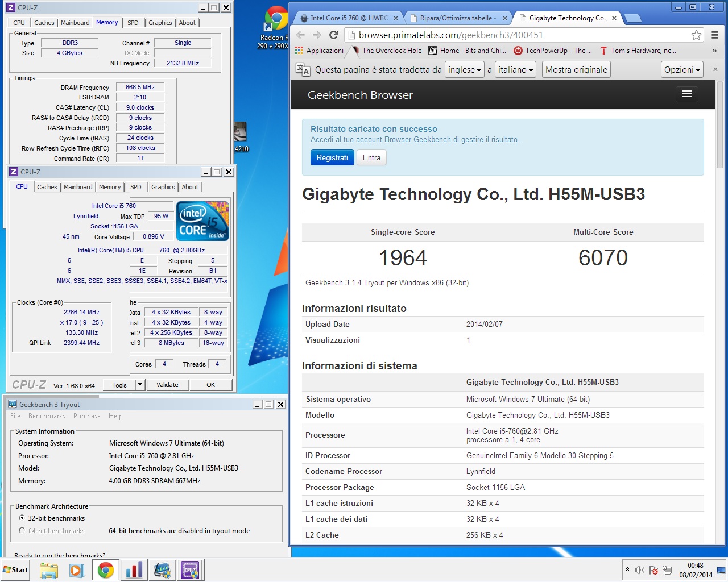Open Caches tab in front CPU-Z window

[47, 187]
